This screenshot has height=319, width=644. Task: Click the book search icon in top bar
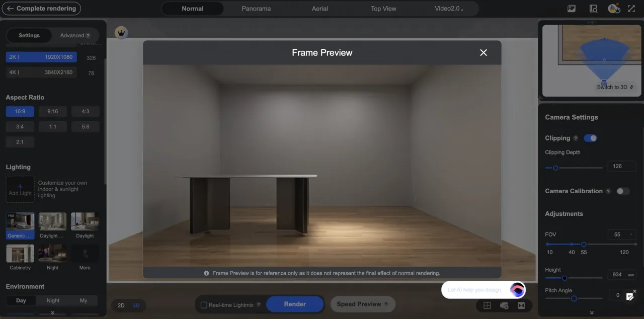pos(593,9)
